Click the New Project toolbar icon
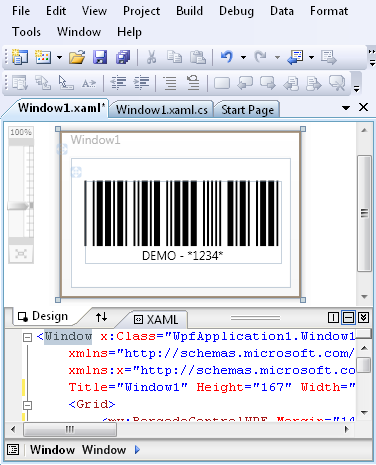Screen dimensions: 376x465 [20, 57]
